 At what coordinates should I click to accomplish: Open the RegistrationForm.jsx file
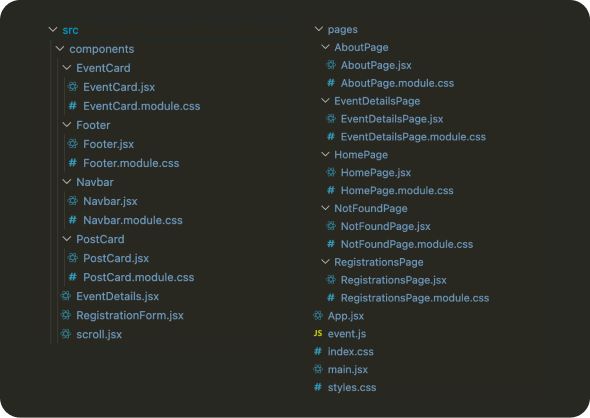coord(130,315)
